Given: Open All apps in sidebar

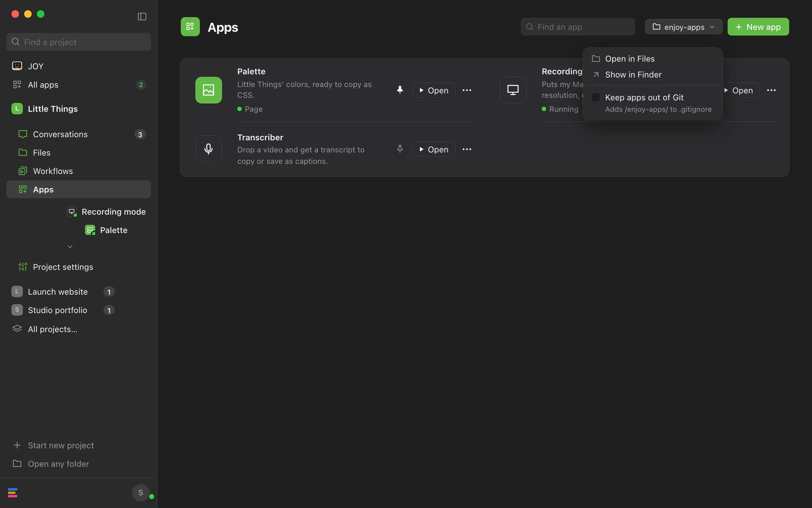Looking at the screenshot, I should 79,85.
